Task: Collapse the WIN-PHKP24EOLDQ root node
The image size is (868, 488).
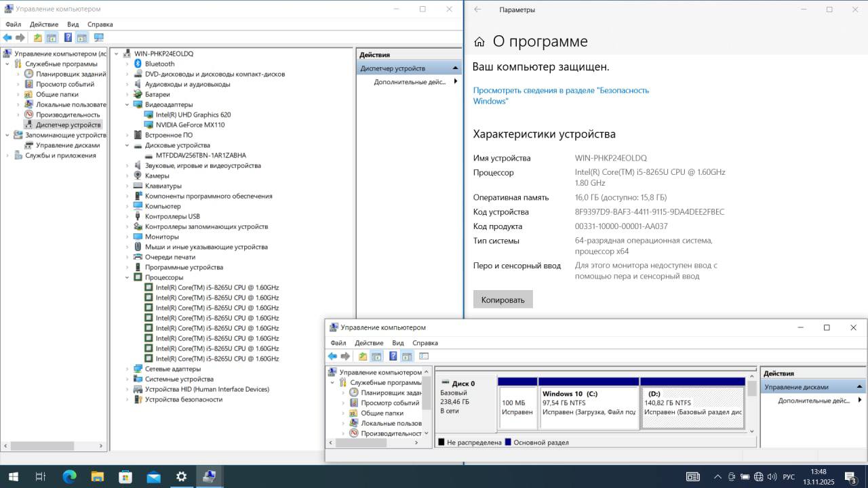Action: (x=116, y=54)
